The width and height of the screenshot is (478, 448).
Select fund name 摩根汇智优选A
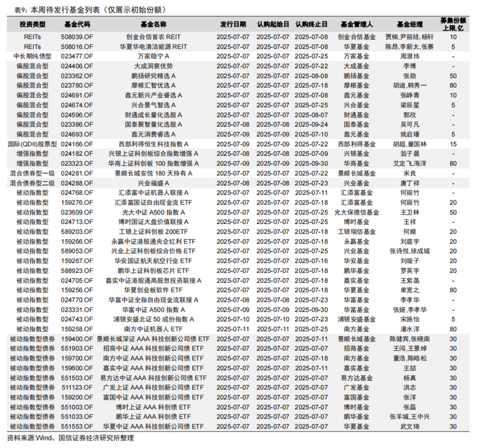click(x=154, y=85)
